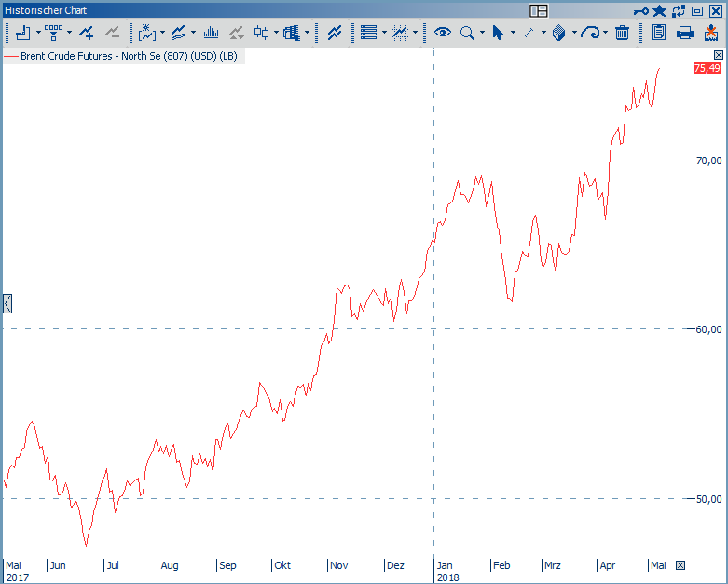Toggle the chart grid lines icon

400,33
